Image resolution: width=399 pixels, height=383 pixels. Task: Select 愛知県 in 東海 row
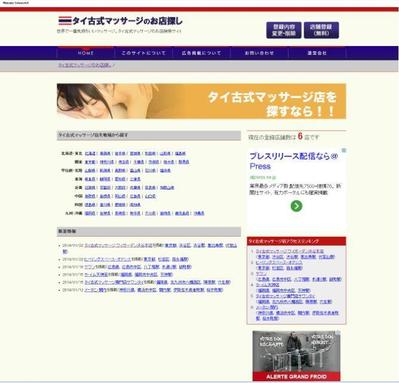click(120, 179)
